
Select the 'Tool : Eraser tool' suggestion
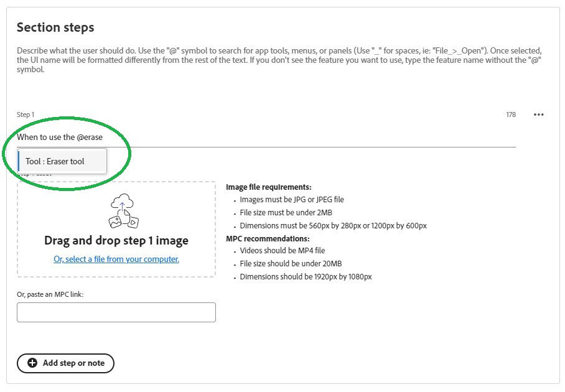point(62,161)
